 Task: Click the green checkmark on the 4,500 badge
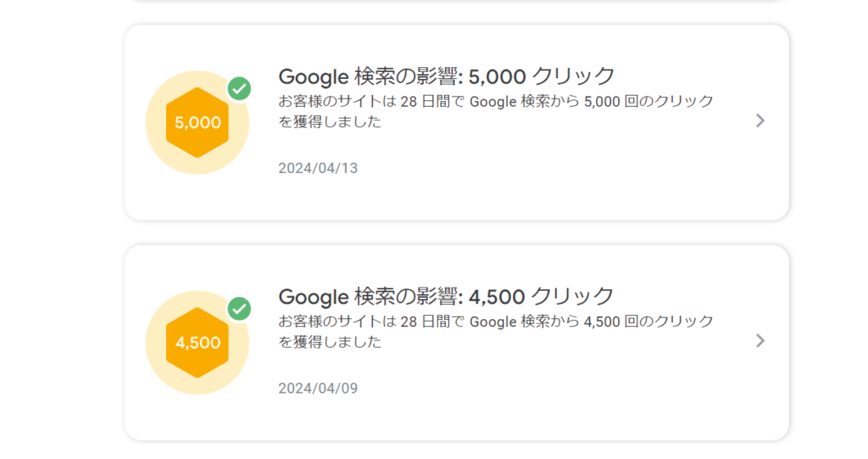point(240,309)
